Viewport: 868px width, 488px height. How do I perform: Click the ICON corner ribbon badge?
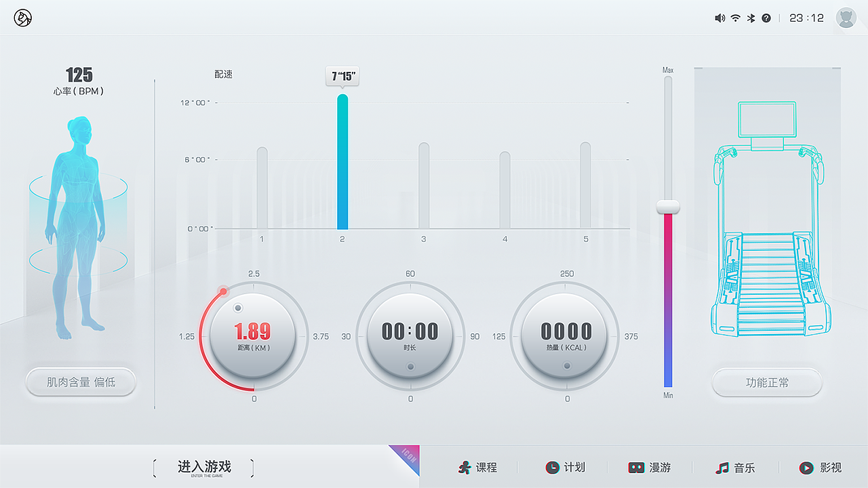pyautogui.click(x=408, y=455)
